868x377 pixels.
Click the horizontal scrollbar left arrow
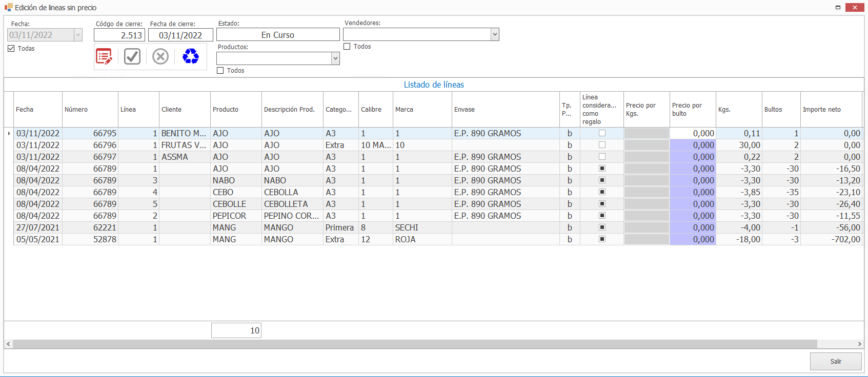8,344
